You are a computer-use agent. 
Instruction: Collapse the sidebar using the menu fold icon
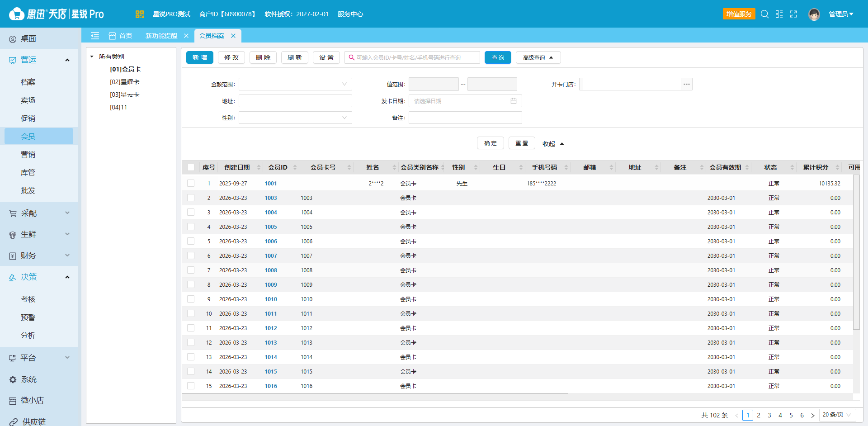95,36
